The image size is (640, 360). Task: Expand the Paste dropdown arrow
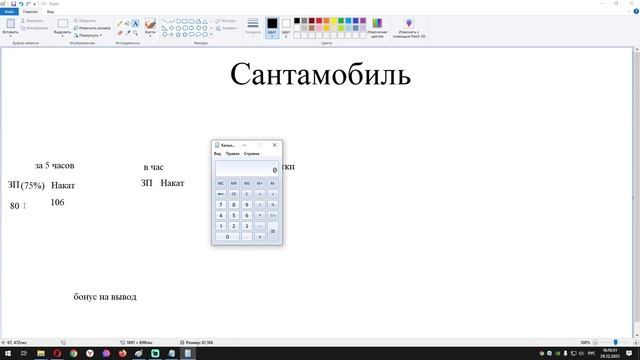[x=11, y=36]
